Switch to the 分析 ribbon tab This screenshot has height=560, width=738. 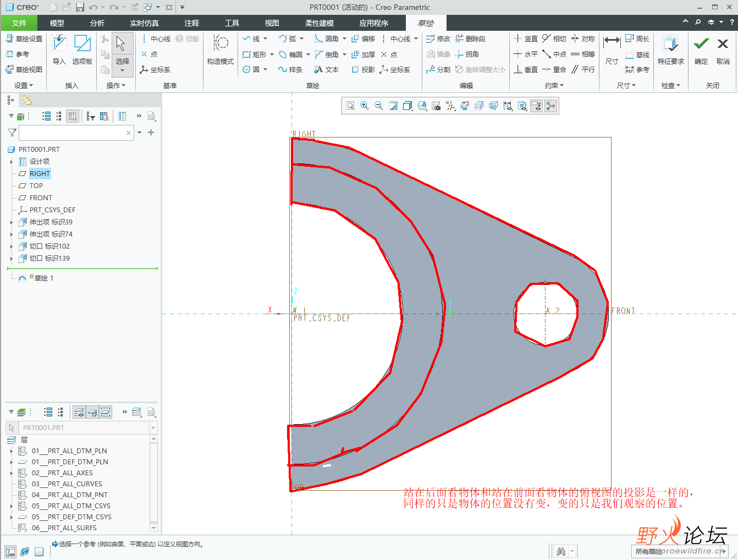[x=97, y=23]
